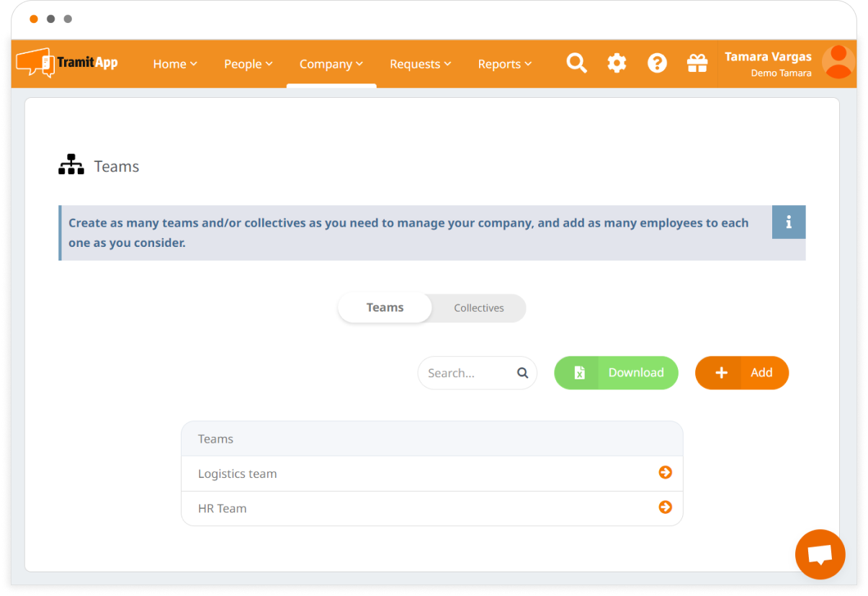This screenshot has height=596, width=868.
Task: Click the Search input field
Action: pos(468,373)
